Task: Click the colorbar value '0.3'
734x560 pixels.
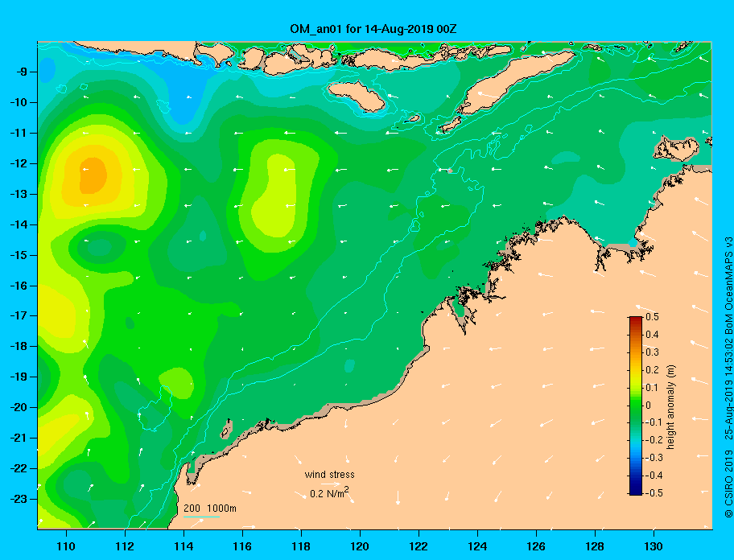Action: tap(652, 352)
